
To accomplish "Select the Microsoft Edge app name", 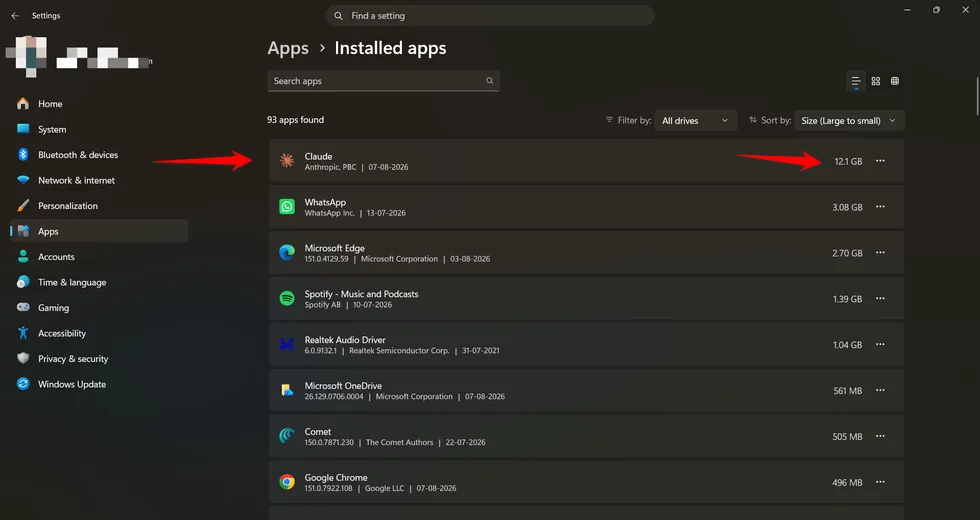I will pyautogui.click(x=334, y=248).
